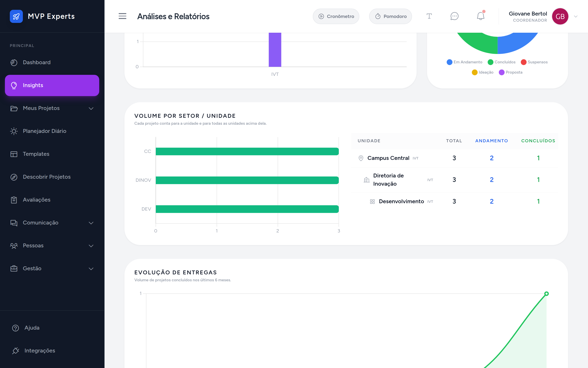Toggle Proposta legend series
The height and width of the screenshot is (368, 588).
point(510,72)
